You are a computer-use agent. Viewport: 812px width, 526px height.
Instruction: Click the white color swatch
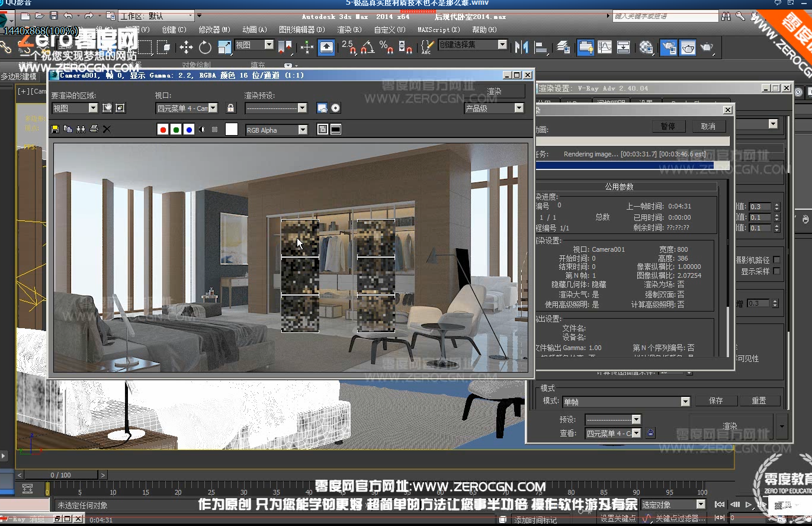(232, 130)
